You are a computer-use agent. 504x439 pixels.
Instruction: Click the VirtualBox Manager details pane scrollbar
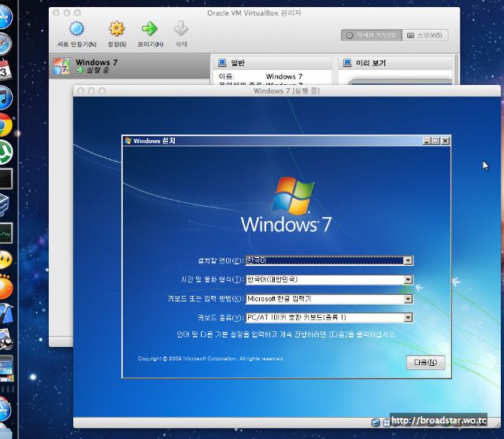click(457, 69)
